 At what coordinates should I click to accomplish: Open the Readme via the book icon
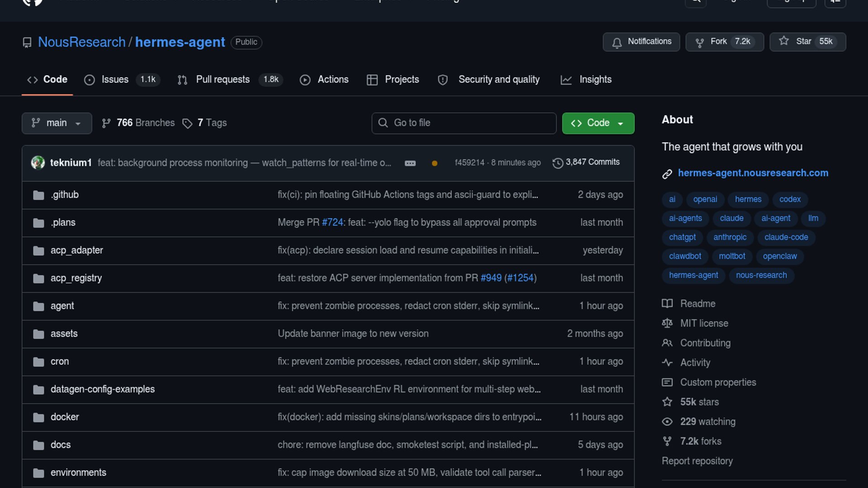click(x=667, y=303)
